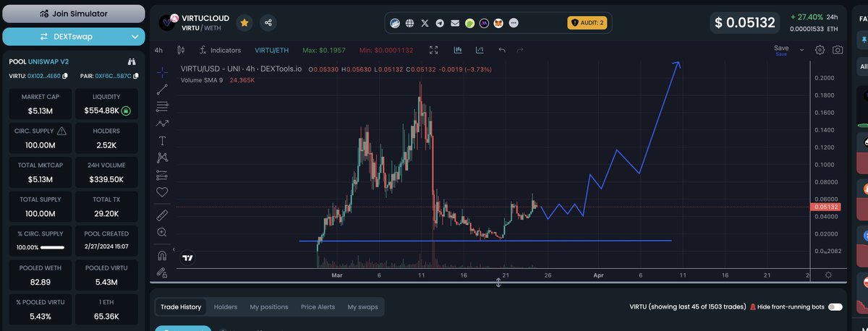Click the Join Simulator button

(x=74, y=13)
